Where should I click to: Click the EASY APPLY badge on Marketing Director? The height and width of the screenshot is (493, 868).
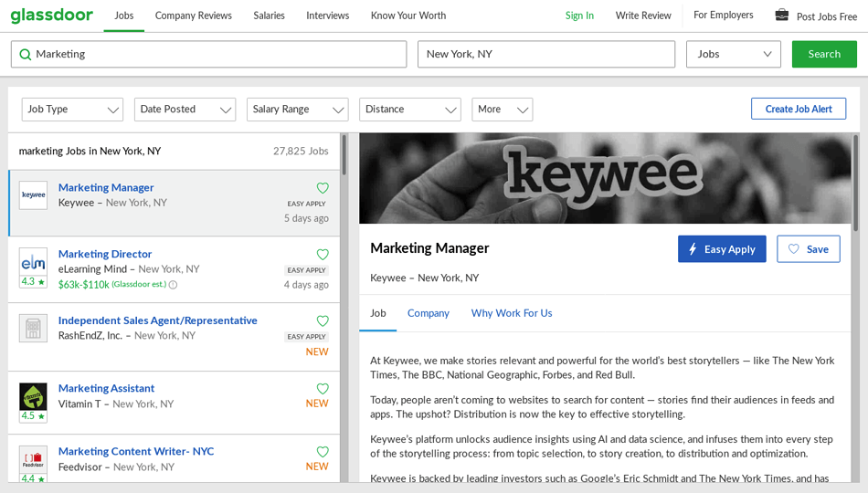pos(307,270)
